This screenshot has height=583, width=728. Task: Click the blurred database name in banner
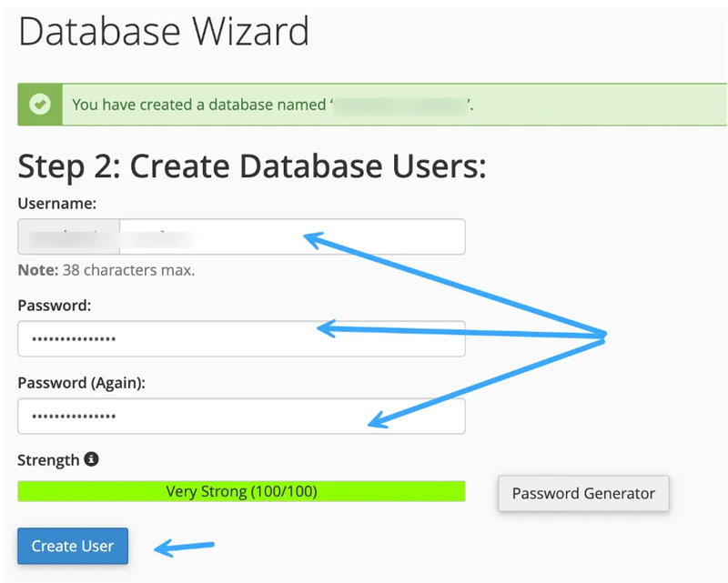(400, 105)
